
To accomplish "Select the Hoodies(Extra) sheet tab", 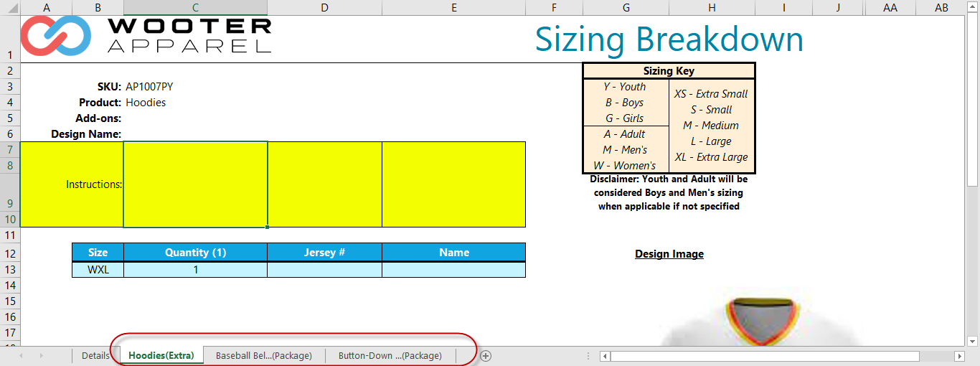I will (x=161, y=356).
